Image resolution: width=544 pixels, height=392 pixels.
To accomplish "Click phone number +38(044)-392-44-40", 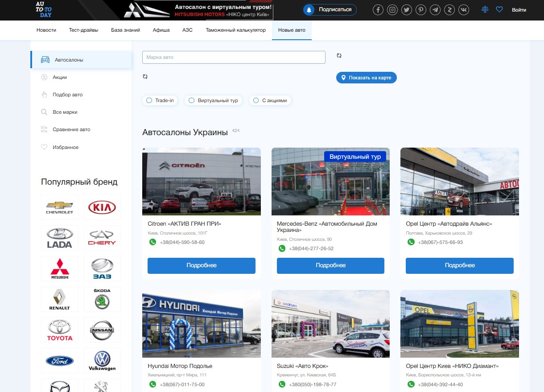I will [x=441, y=384].
